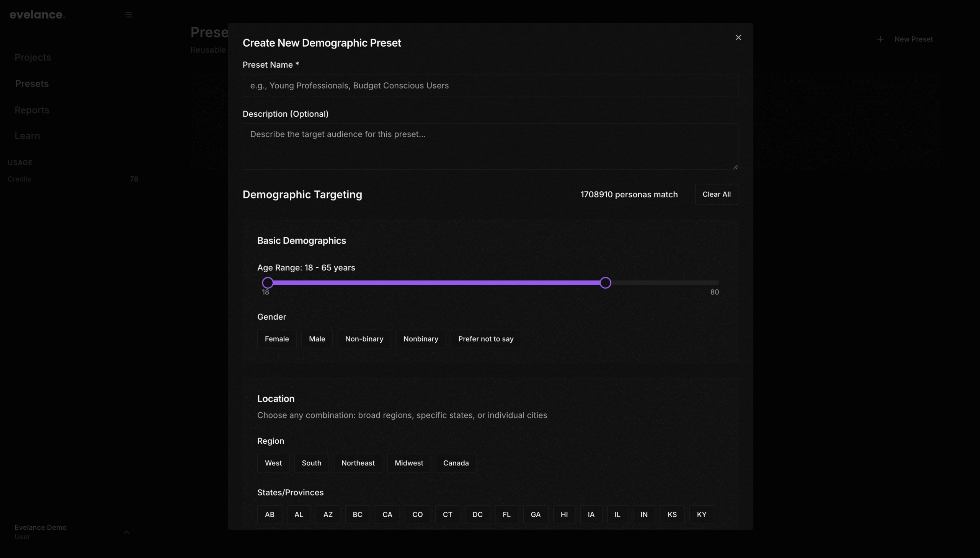Viewport: 980px width, 558px height.
Task: Close the Create New Demographic Preset dialog
Action: pyautogui.click(x=738, y=37)
